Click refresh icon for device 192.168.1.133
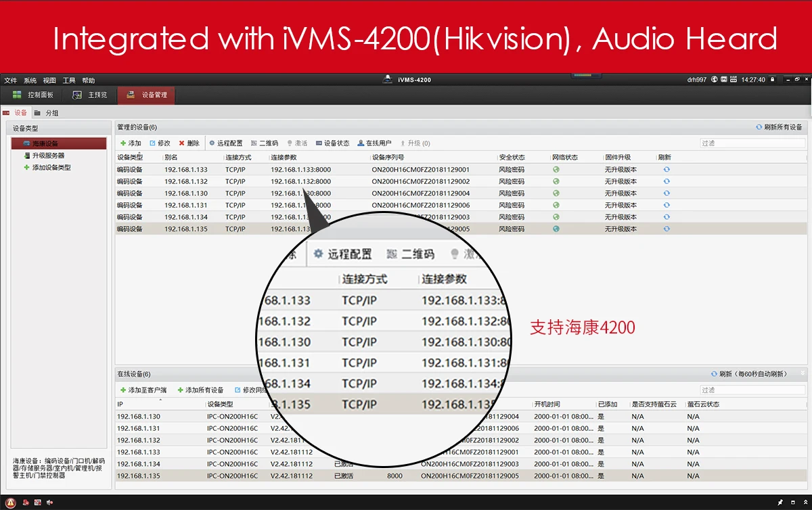812x510 pixels. (x=667, y=170)
